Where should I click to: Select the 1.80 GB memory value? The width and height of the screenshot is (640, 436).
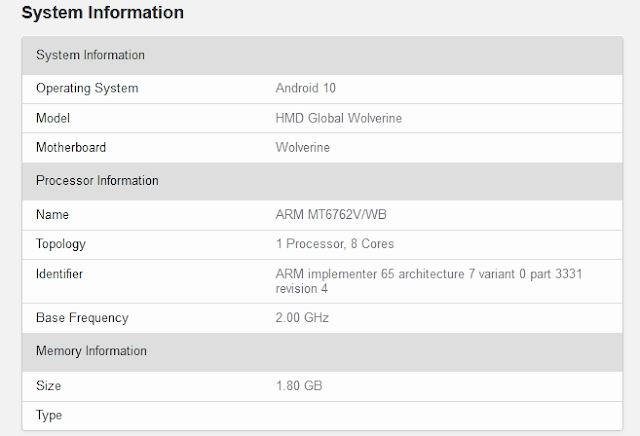coord(299,386)
